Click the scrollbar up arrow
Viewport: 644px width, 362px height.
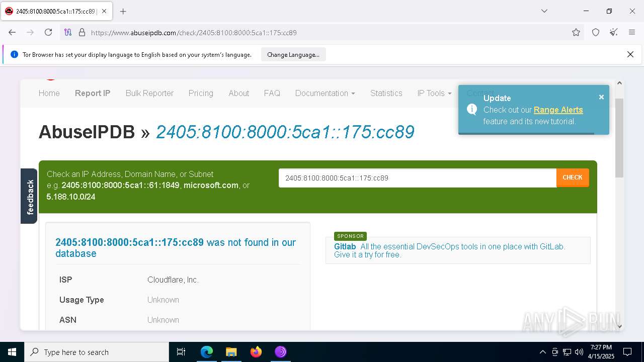pos(619,83)
